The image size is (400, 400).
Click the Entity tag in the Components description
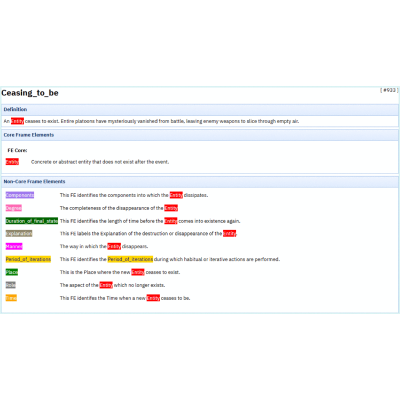pyautogui.click(x=176, y=195)
